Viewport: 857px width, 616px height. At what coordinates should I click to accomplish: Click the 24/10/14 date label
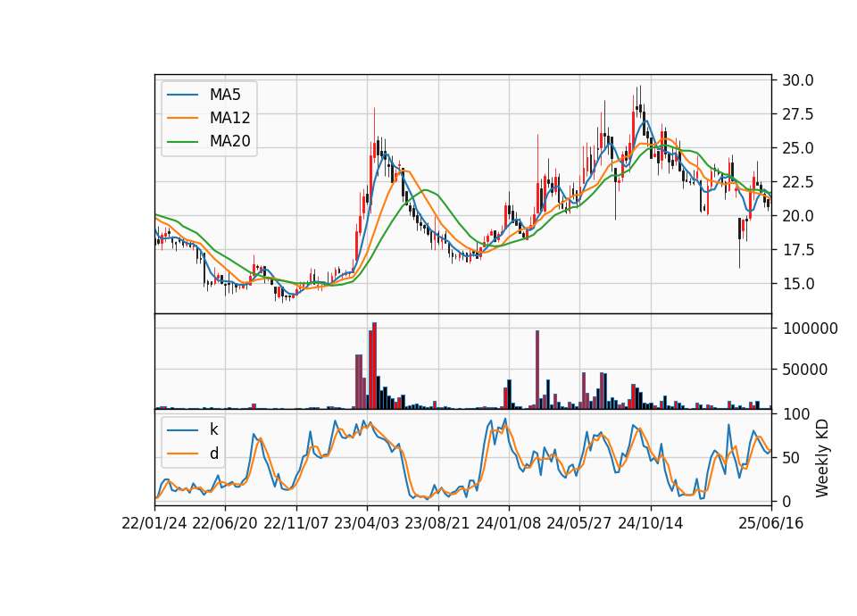pos(651,523)
